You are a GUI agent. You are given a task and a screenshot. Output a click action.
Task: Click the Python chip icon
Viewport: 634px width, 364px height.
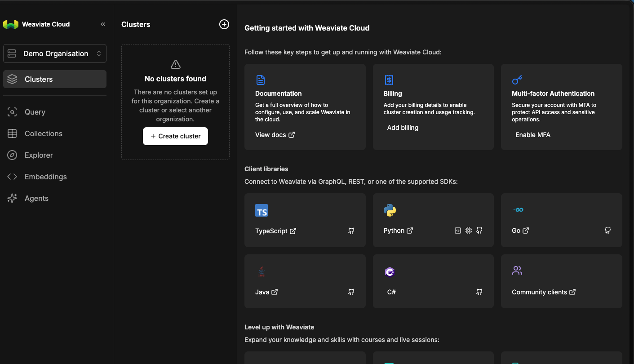(x=469, y=231)
